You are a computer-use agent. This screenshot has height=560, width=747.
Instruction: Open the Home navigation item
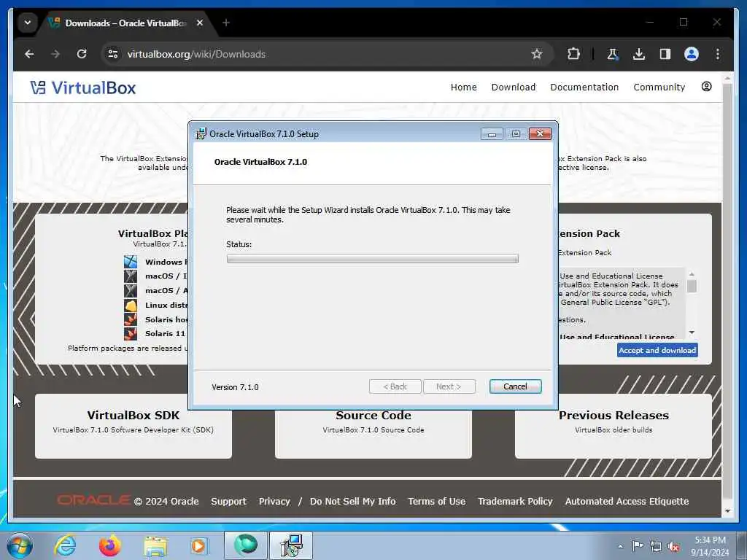tap(463, 87)
